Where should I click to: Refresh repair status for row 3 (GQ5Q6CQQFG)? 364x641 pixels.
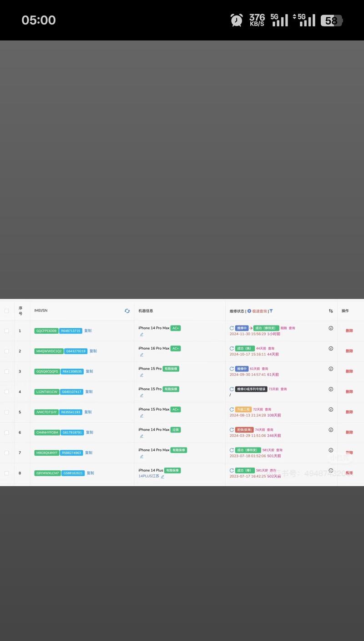coord(232,369)
